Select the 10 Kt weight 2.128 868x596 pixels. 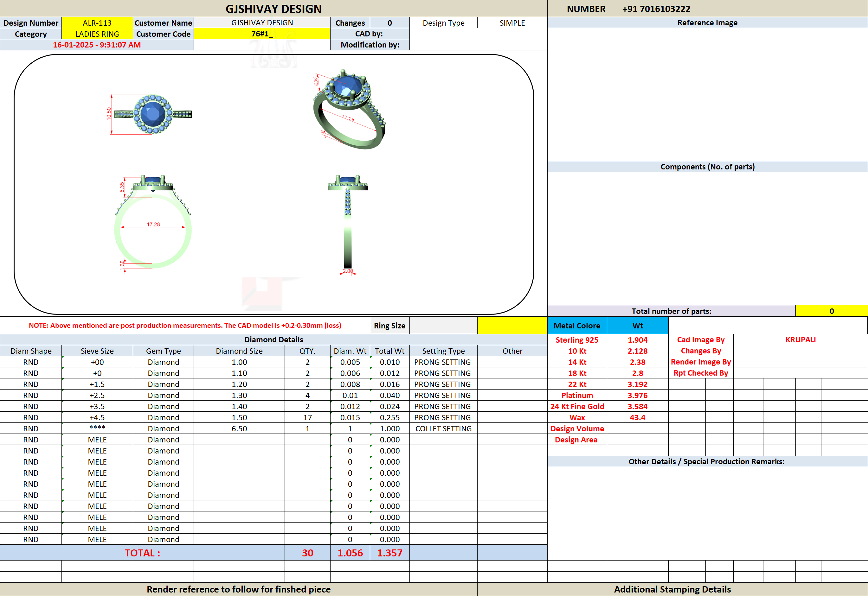click(638, 351)
